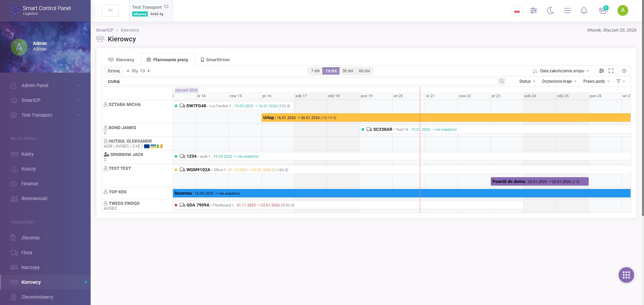The image size is (644, 305).
Task: Open header settings sliders icon
Action: click(534, 10)
